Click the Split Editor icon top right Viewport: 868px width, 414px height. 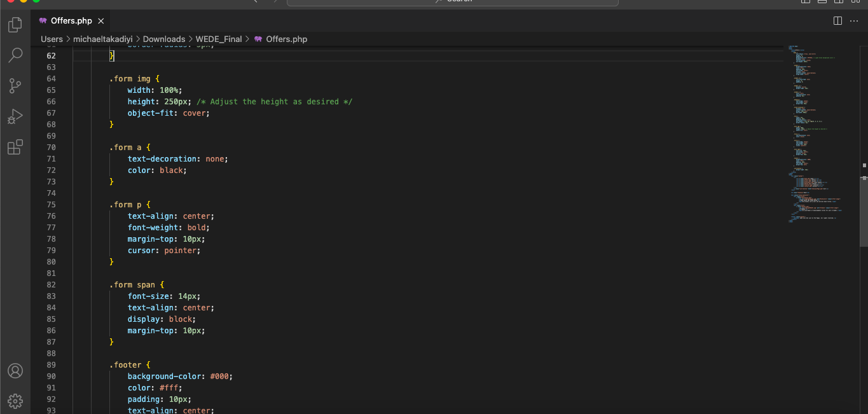(x=837, y=20)
